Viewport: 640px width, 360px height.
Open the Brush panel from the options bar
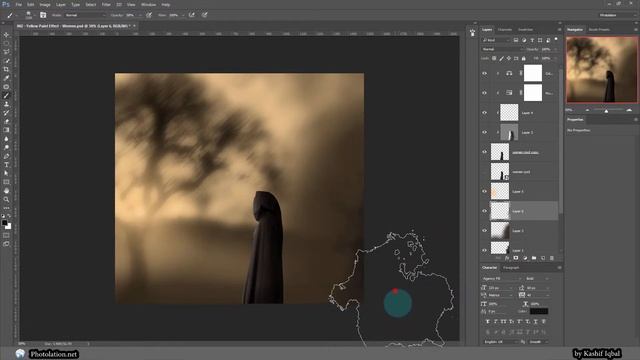43,15
